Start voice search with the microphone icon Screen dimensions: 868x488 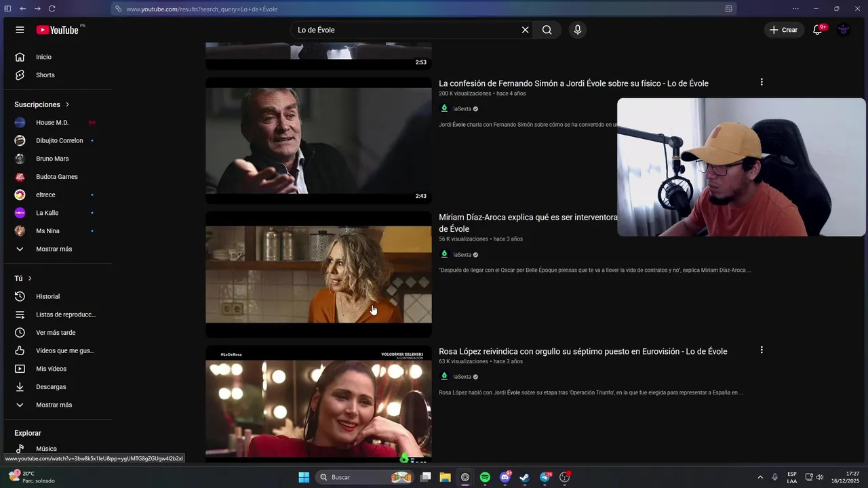[578, 30]
